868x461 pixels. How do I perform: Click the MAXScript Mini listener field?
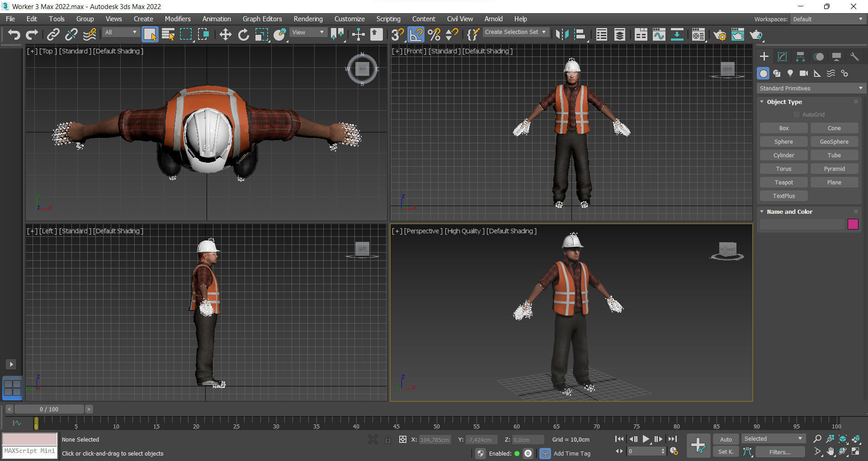(30, 452)
